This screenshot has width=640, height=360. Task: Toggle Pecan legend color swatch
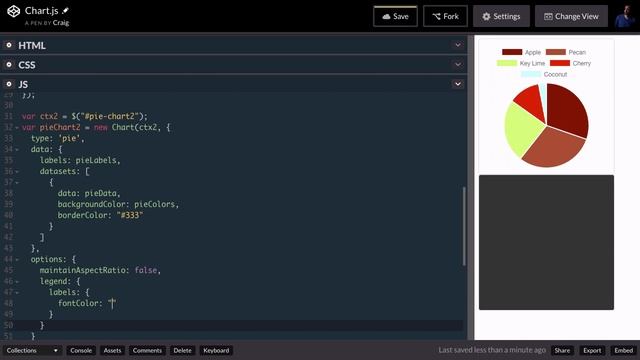point(556,52)
